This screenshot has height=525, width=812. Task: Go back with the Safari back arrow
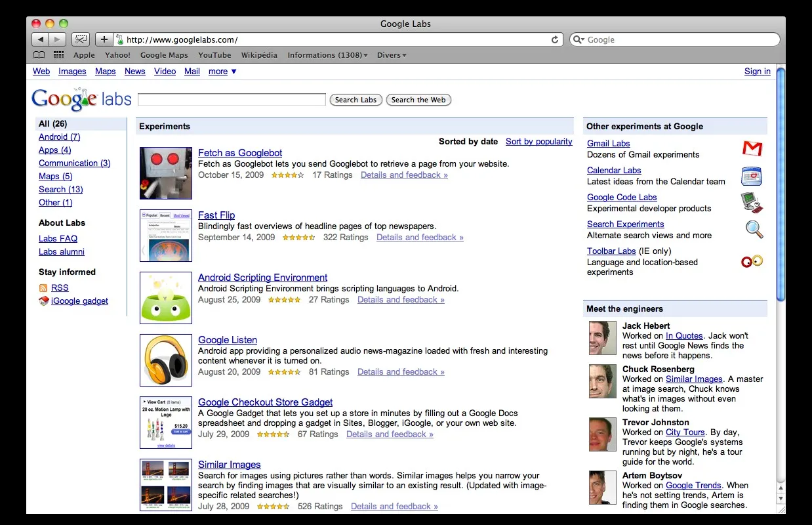click(41, 39)
